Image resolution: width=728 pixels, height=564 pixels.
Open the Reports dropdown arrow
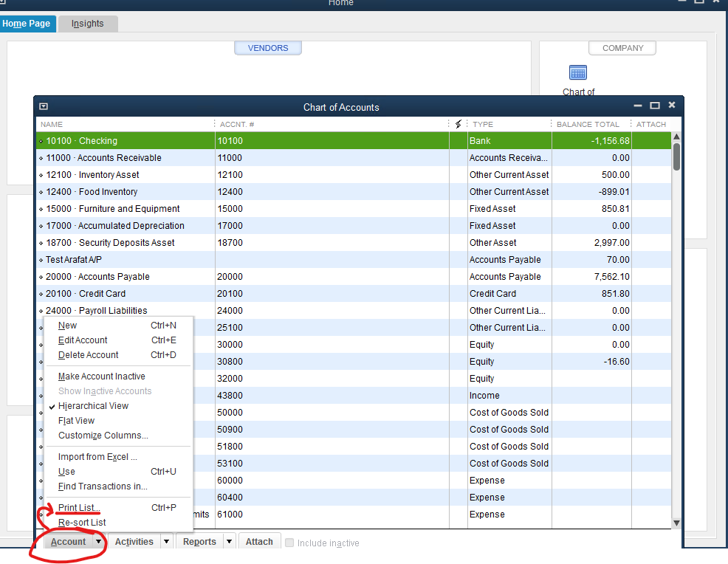[x=228, y=541]
